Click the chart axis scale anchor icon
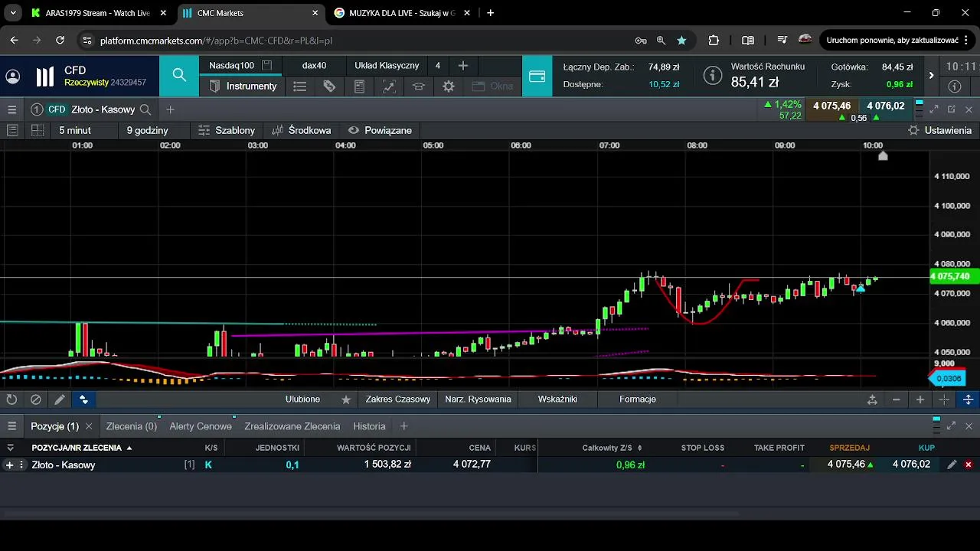This screenshot has width=980, height=551. coord(872,399)
